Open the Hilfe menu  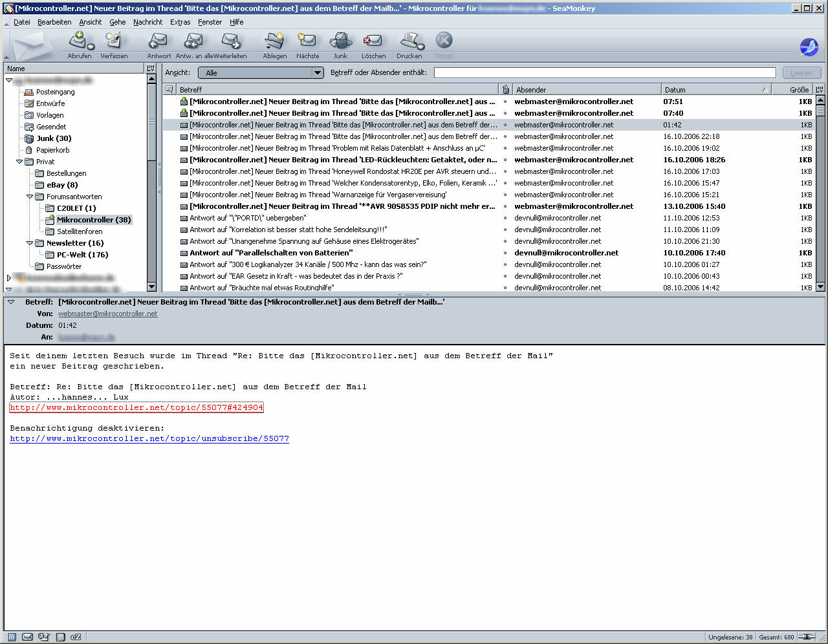[x=236, y=22]
